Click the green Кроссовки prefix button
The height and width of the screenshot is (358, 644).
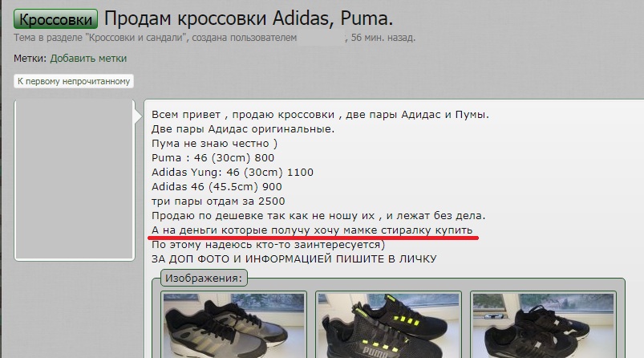[55, 19]
